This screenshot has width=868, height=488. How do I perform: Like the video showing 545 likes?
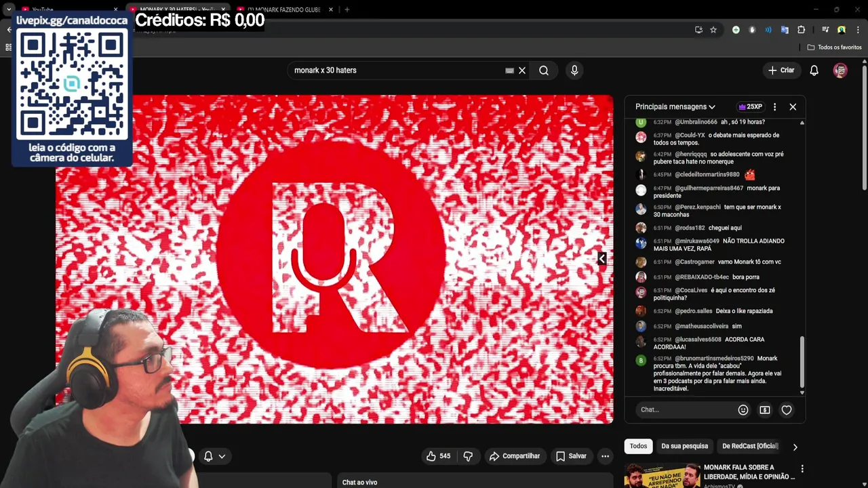[x=437, y=456]
